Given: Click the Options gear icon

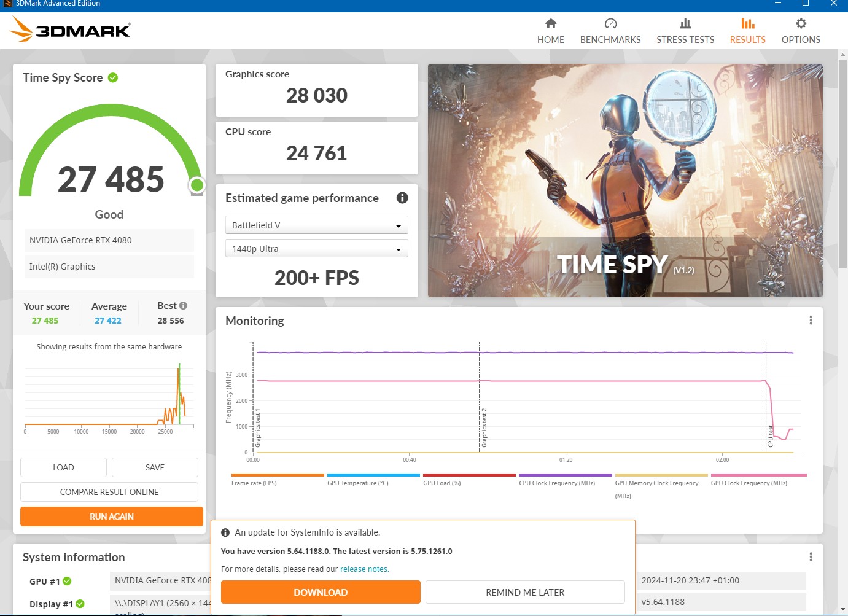Looking at the screenshot, I should coord(801,23).
